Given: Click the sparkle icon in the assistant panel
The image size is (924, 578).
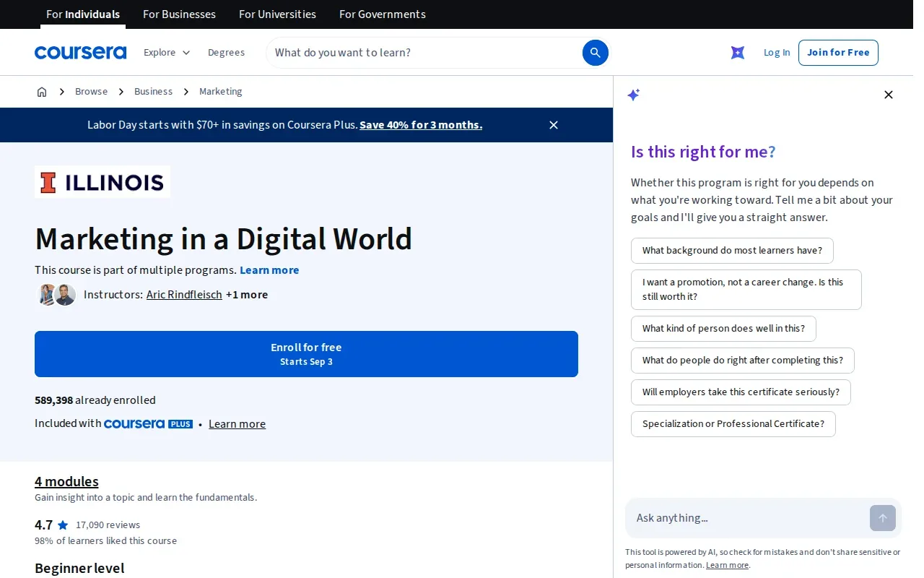Looking at the screenshot, I should [x=634, y=95].
